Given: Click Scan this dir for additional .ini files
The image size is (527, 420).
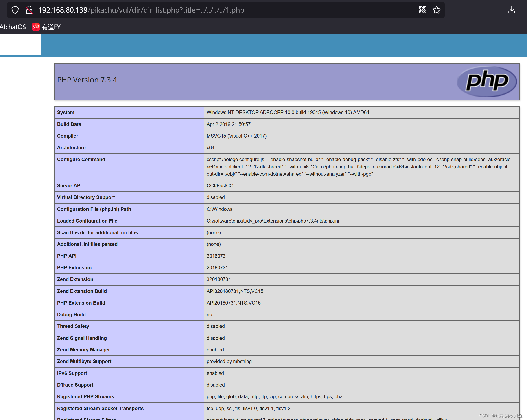Looking at the screenshot, I should 98,232.
